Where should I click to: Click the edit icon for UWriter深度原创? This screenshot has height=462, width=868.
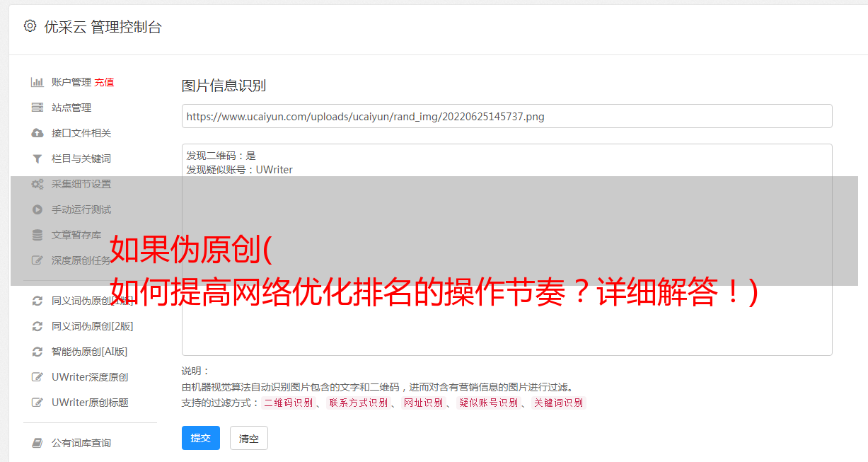(37, 377)
